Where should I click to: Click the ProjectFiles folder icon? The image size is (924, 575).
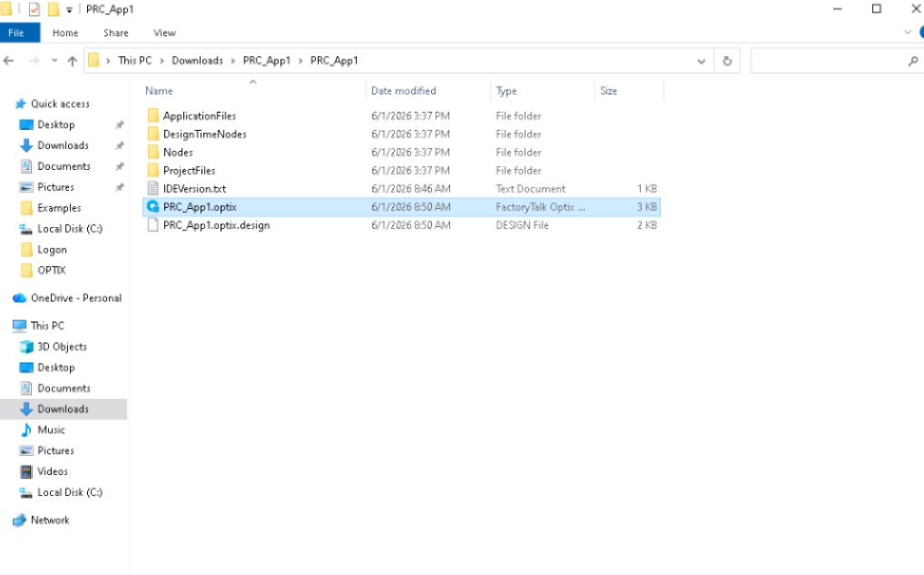pos(153,171)
